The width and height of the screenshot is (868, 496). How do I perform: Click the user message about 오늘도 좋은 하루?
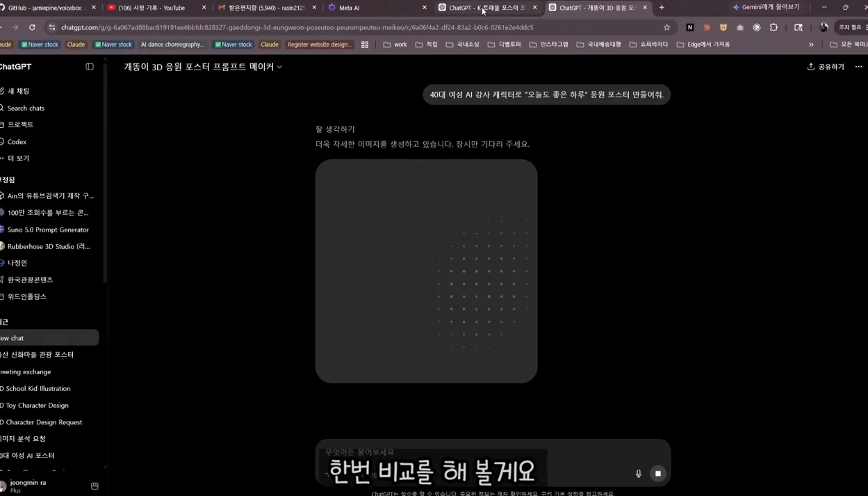pos(546,95)
